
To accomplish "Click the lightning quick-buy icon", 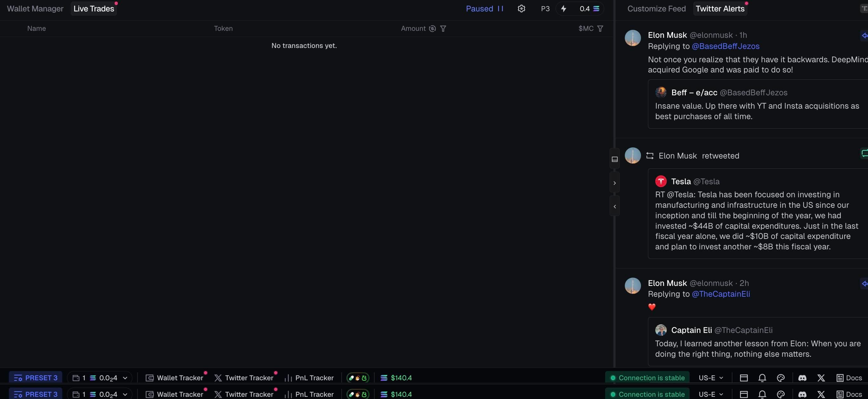I will click(564, 9).
